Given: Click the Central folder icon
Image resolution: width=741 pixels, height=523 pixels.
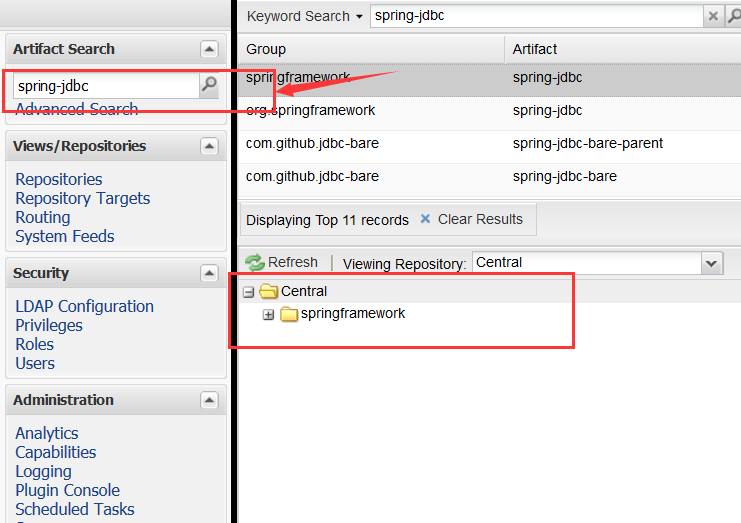Looking at the screenshot, I should tap(268, 291).
